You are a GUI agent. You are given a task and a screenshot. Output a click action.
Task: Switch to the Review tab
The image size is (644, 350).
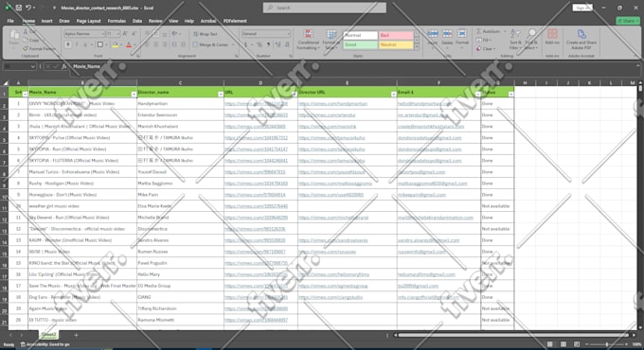pyautogui.click(x=155, y=21)
